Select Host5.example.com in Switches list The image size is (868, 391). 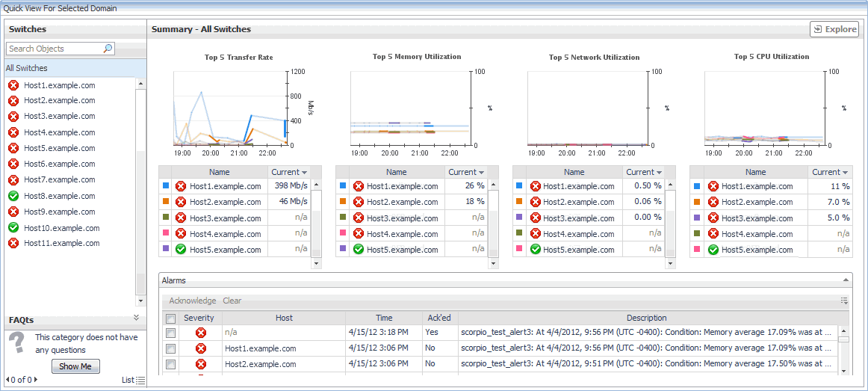pos(59,148)
